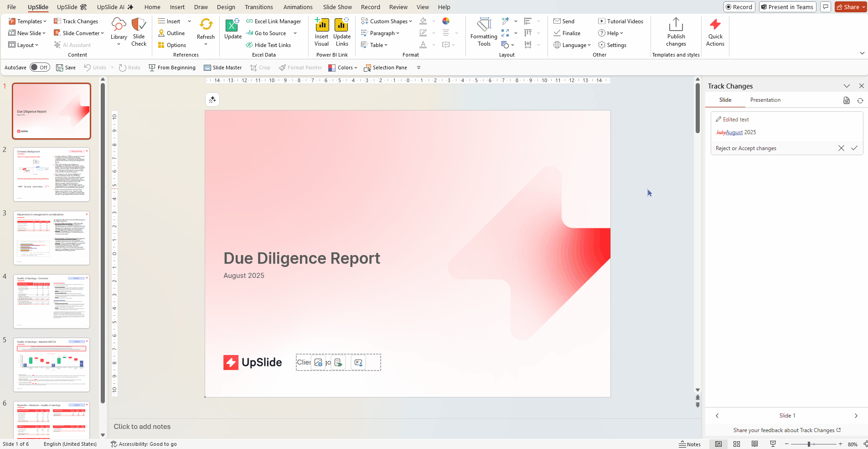The image size is (868, 449).
Task: Run the Slide Check tool
Action: [x=139, y=31]
